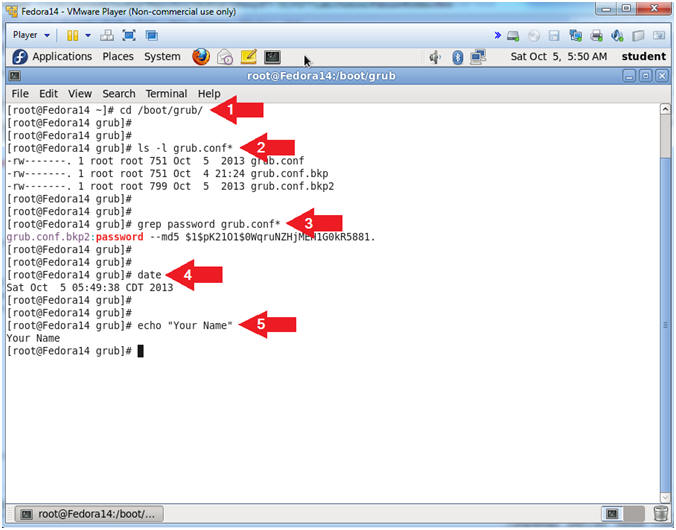The image size is (676, 530).
Task: Open the terminal Edit menu
Action: click(48, 94)
